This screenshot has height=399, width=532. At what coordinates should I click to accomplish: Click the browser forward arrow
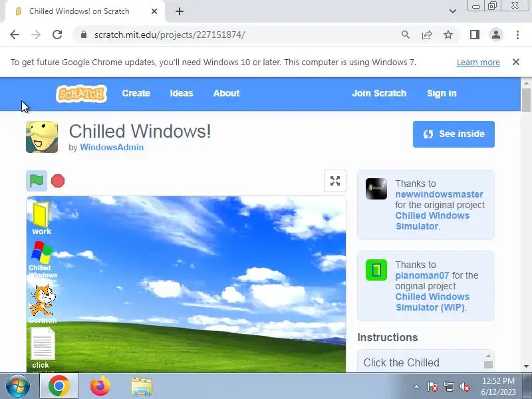pos(36,35)
